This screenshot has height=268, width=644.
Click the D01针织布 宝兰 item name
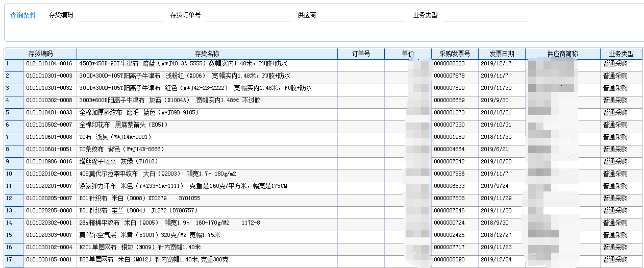tap(139, 211)
